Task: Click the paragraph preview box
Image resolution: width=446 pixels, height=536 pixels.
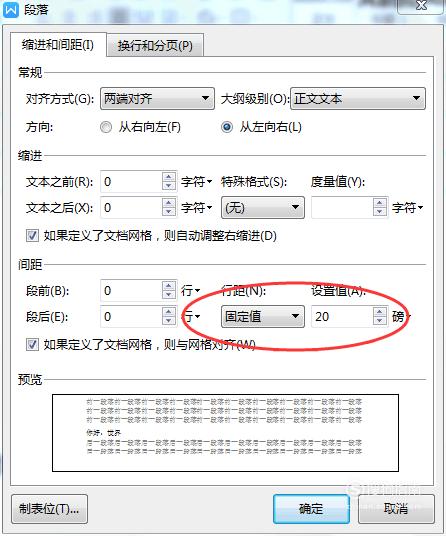Action: click(x=225, y=433)
